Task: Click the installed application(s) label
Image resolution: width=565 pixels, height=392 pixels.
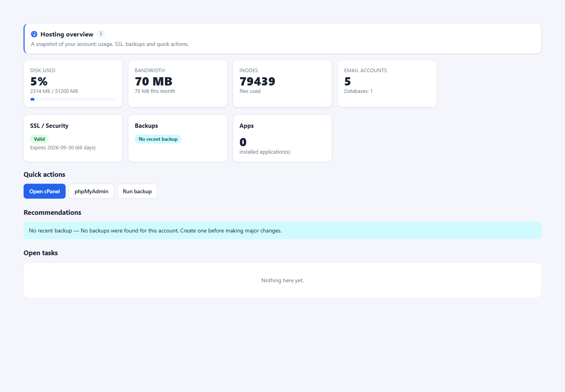Action: 265,152
